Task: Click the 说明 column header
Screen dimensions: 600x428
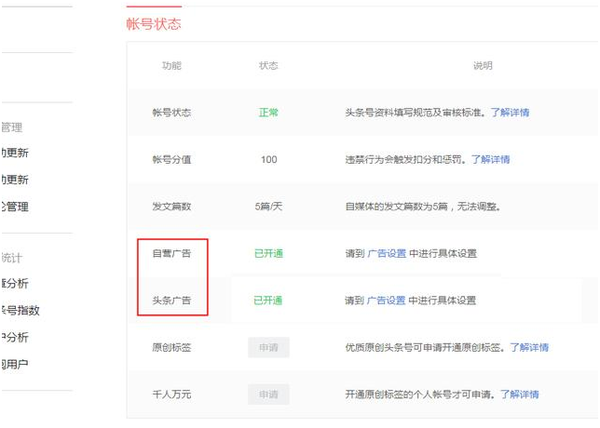Action: click(483, 66)
